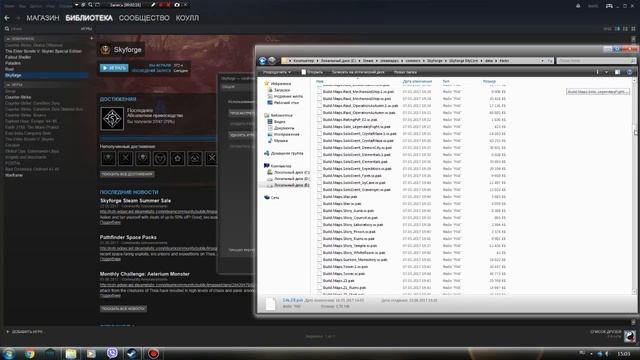Screen dimensions: 640x360
Task: Open the БИБЛИОТЕКА tab in Steam
Action: (x=89, y=18)
